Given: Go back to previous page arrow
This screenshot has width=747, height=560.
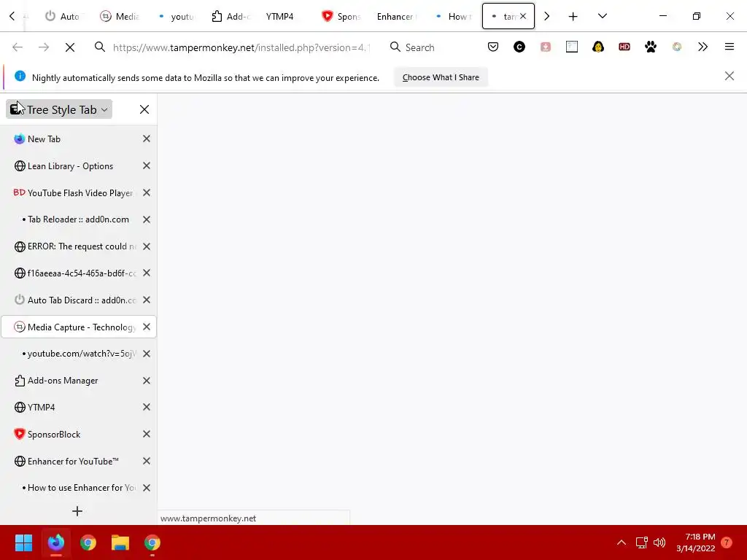Looking at the screenshot, I should click(18, 47).
